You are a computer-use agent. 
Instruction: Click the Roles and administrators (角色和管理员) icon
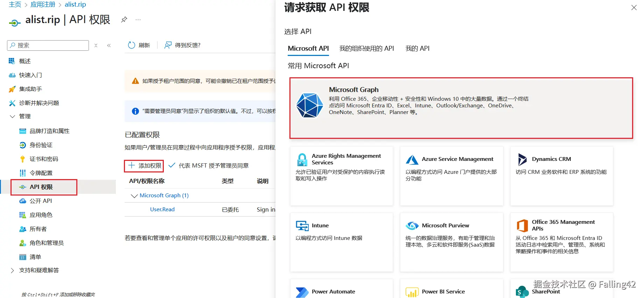click(23, 243)
